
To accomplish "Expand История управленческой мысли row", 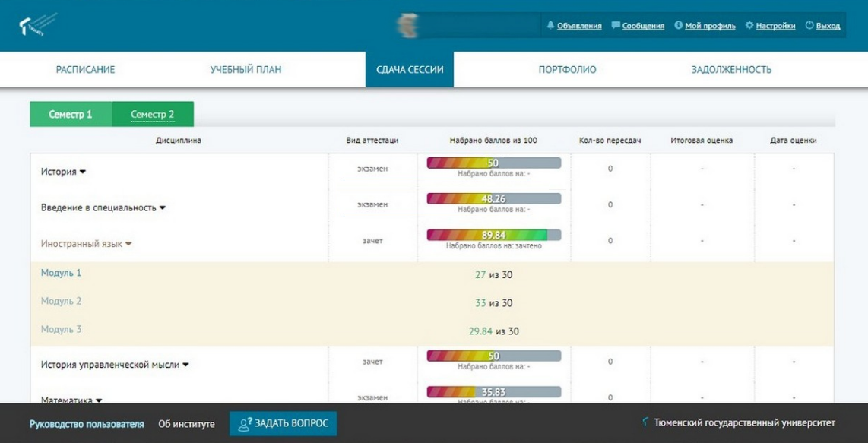I will [x=185, y=365].
